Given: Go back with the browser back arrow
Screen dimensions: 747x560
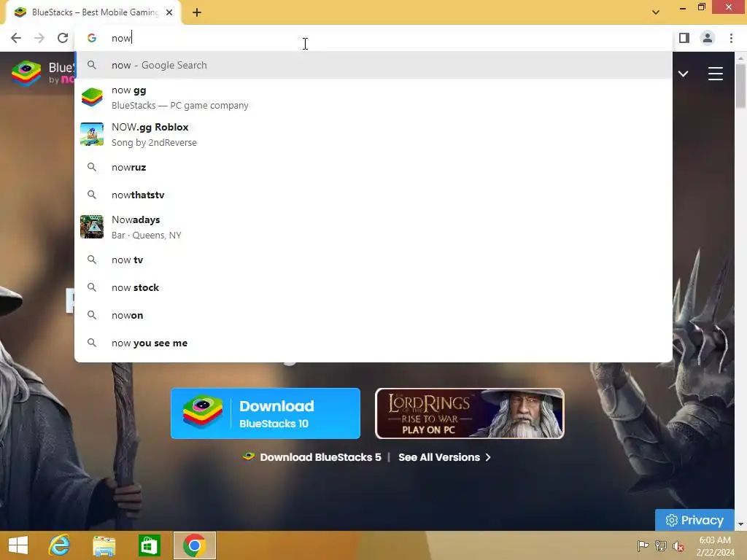Looking at the screenshot, I should tap(16, 38).
